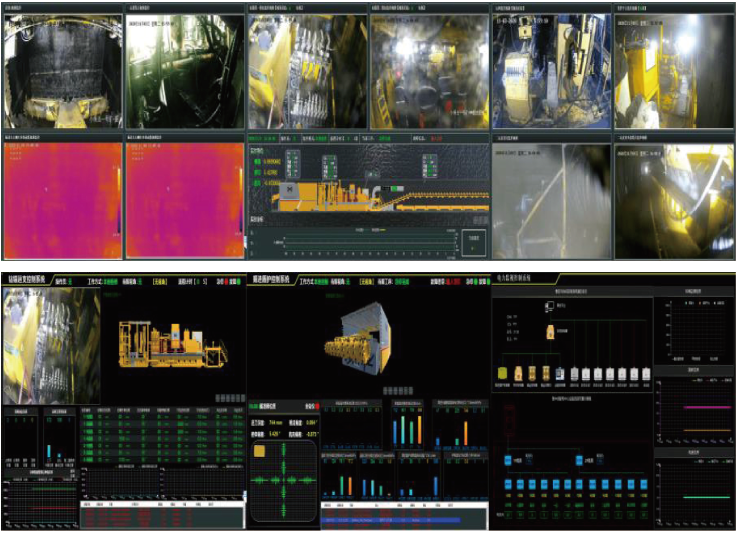Click the first equipment icon in power row
This screenshot has height=534, width=739.
[503, 374]
